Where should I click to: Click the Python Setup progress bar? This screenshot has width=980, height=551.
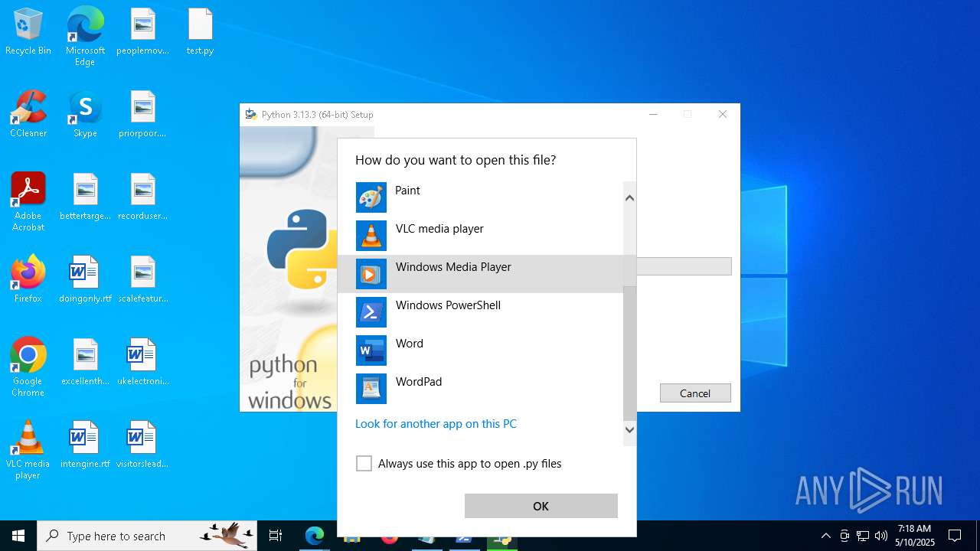[x=684, y=266]
